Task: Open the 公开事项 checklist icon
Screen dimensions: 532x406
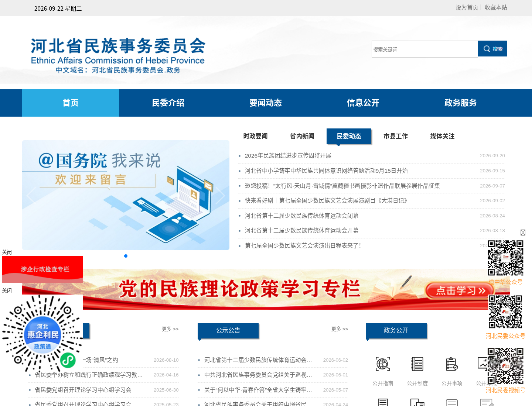Action: [452, 364]
